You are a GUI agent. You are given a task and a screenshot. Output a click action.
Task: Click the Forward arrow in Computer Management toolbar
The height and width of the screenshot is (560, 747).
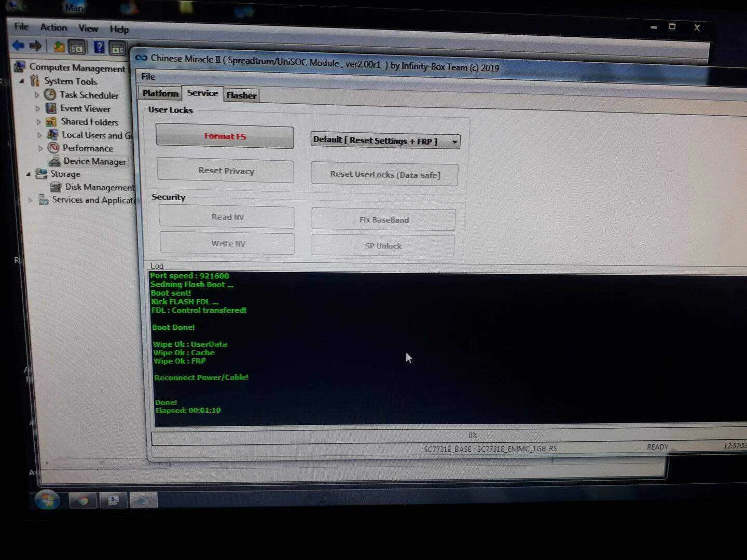coord(35,46)
